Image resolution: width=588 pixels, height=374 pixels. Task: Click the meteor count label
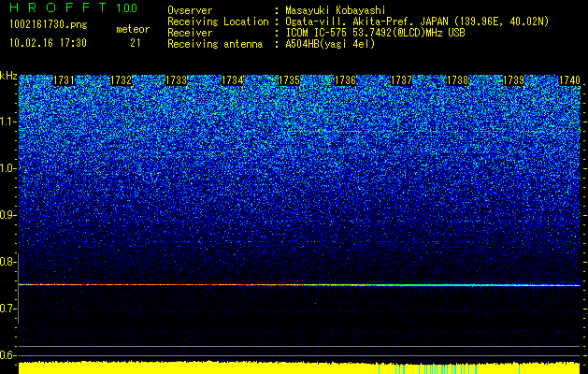point(133,29)
